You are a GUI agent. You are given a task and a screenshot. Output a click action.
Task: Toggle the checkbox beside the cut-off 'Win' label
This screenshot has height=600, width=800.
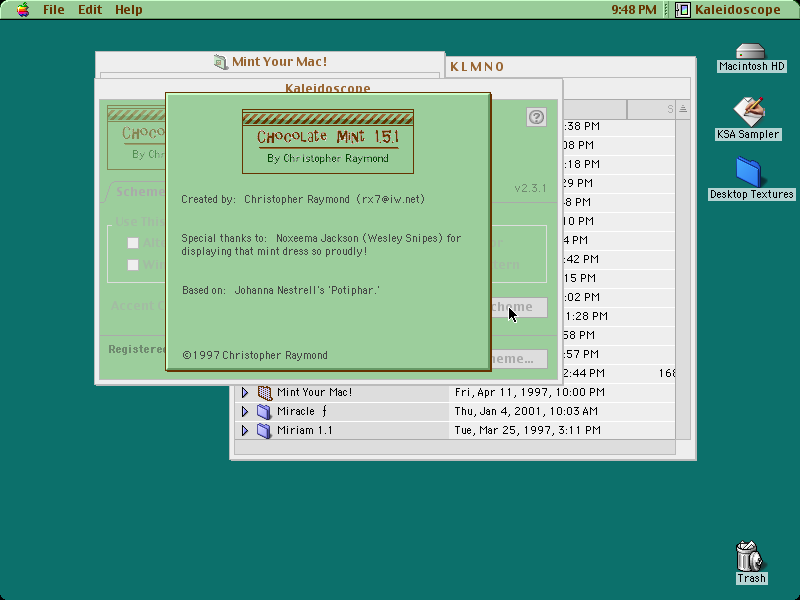point(133,265)
